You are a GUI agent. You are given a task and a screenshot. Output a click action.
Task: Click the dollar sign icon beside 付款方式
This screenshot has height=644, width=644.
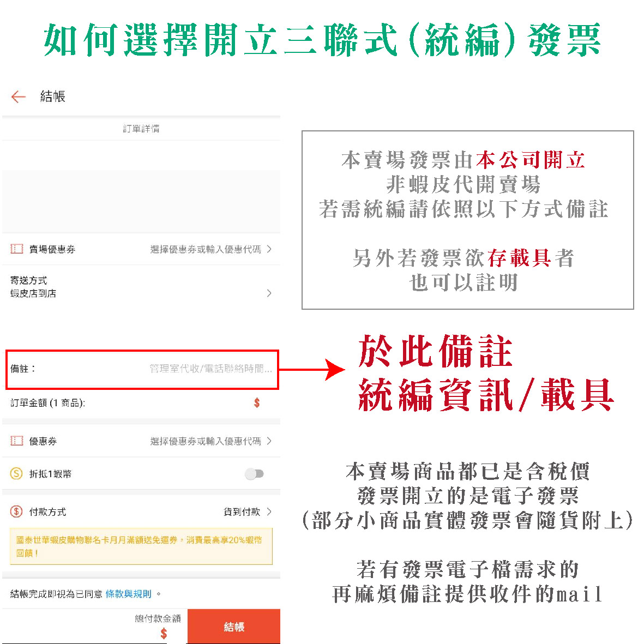click(16, 512)
